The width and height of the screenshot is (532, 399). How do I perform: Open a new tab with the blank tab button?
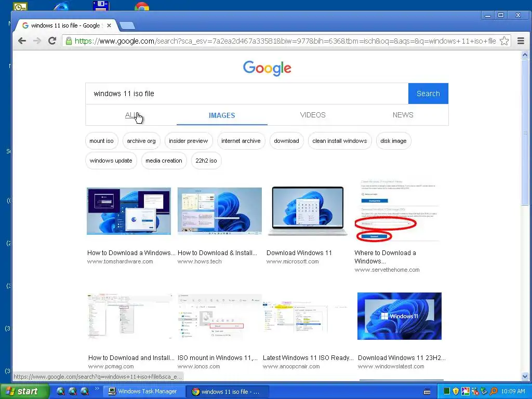click(x=127, y=25)
